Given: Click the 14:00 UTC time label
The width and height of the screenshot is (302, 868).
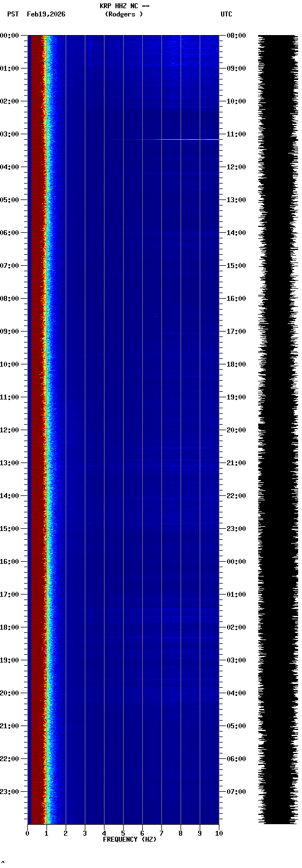Looking at the screenshot, I should (236, 233).
